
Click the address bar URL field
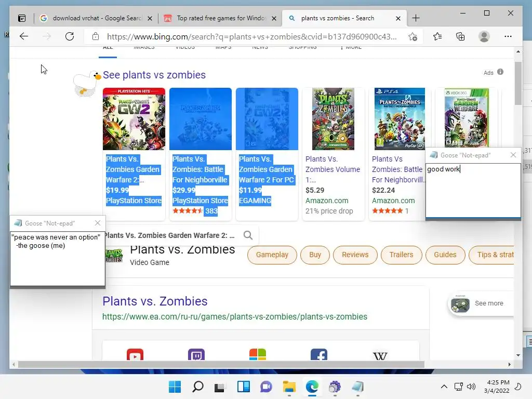coord(251,37)
